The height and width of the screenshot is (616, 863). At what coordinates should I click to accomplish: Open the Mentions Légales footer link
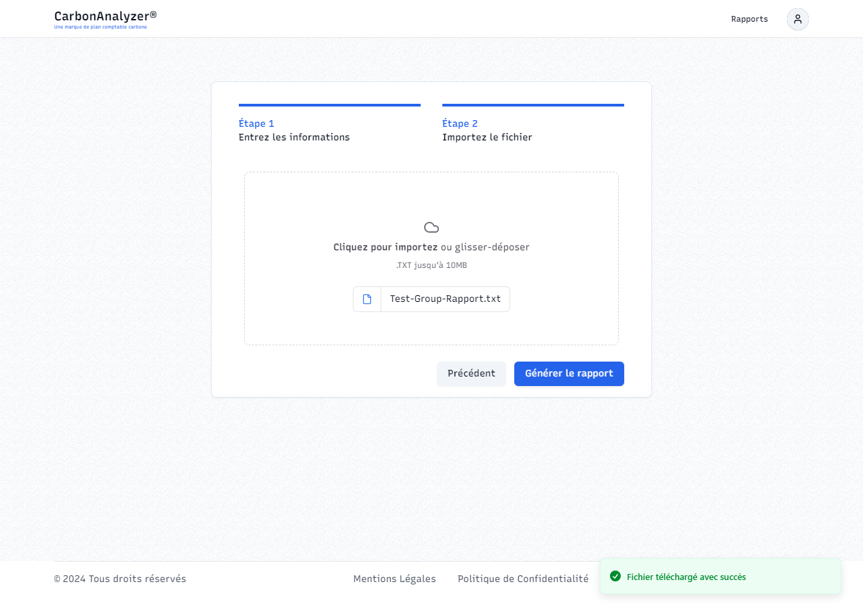[x=394, y=579]
